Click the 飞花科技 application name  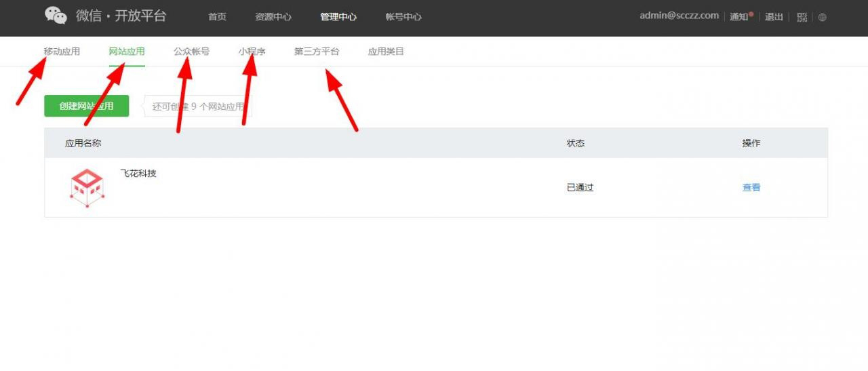[138, 174]
